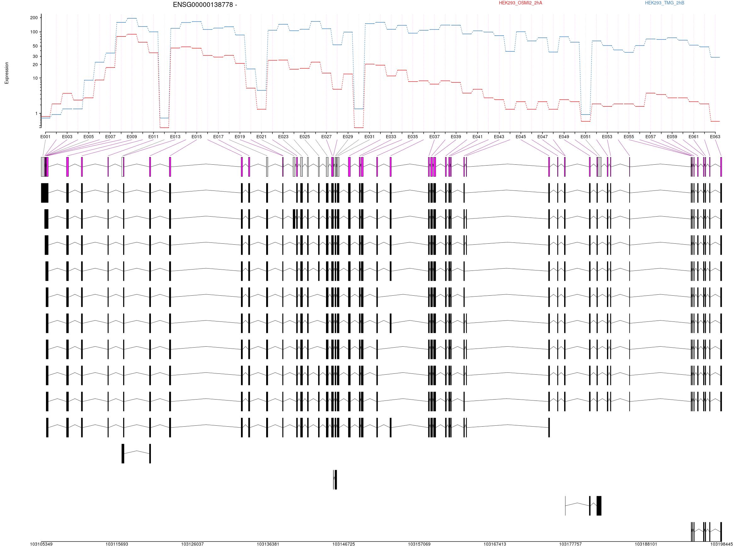Click exon label E039
This screenshot has width=756, height=551.
tap(456, 137)
